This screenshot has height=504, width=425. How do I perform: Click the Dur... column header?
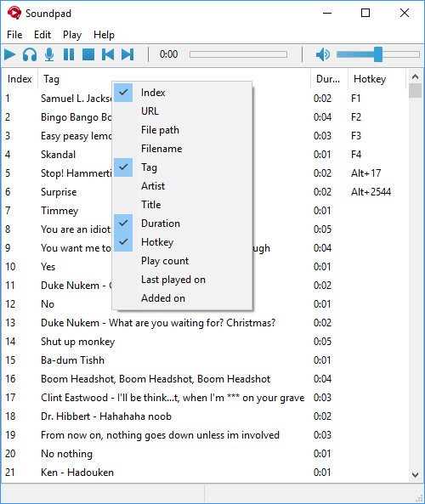click(329, 79)
